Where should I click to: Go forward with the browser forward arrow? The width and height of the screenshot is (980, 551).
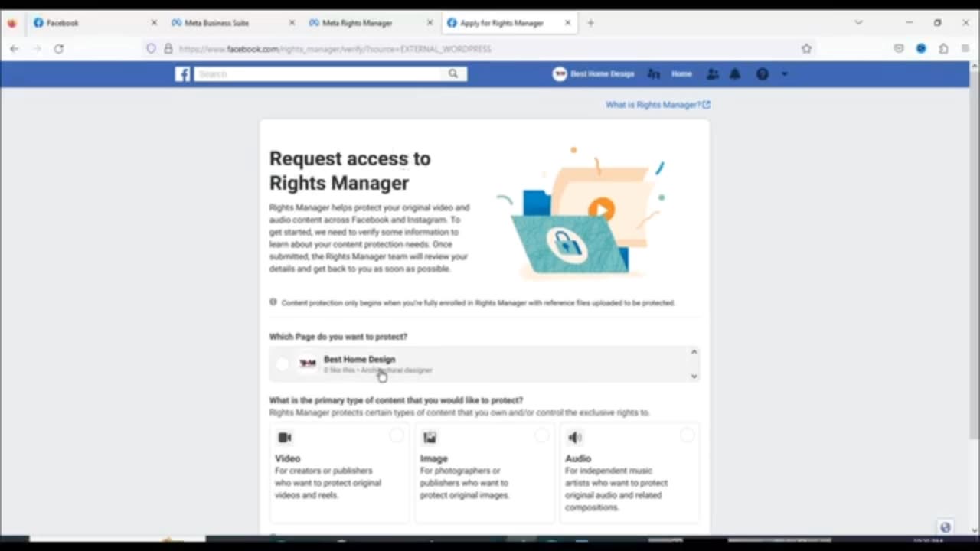pyautogui.click(x=36, y=48)
